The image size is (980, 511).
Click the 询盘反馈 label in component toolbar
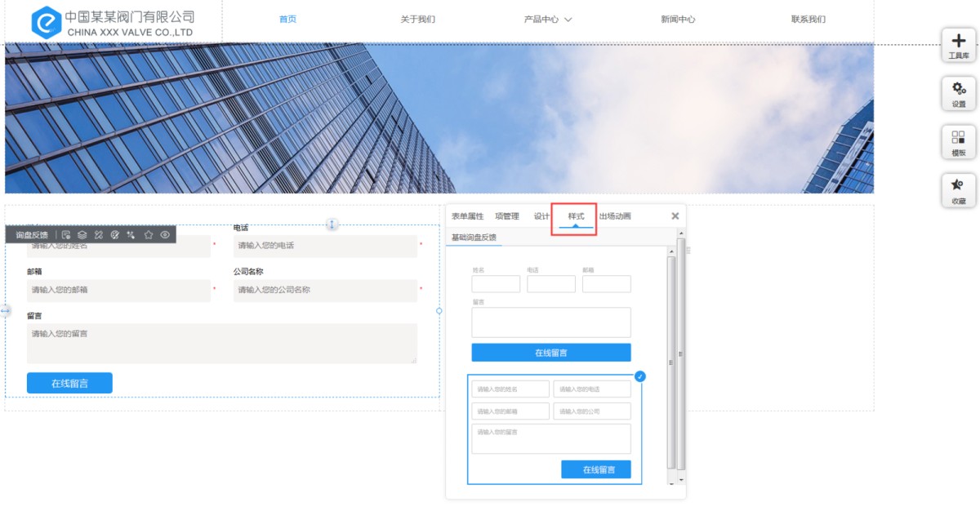pos(32,235)
